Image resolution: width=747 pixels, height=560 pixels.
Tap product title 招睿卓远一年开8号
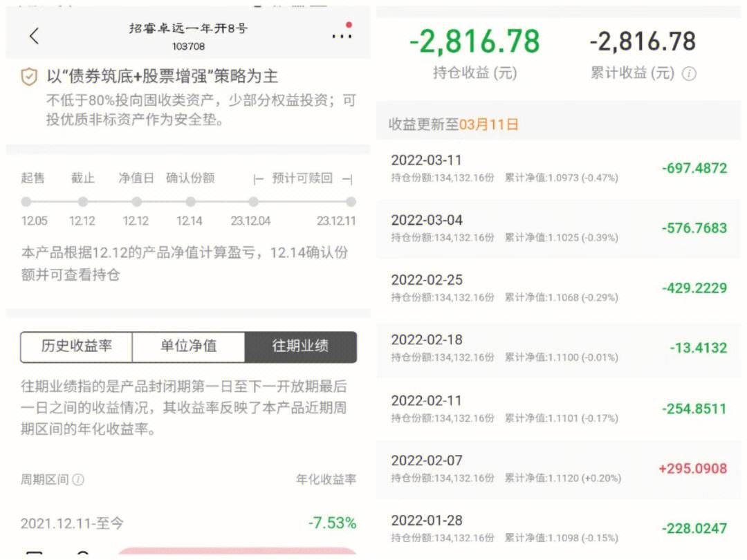188,28
